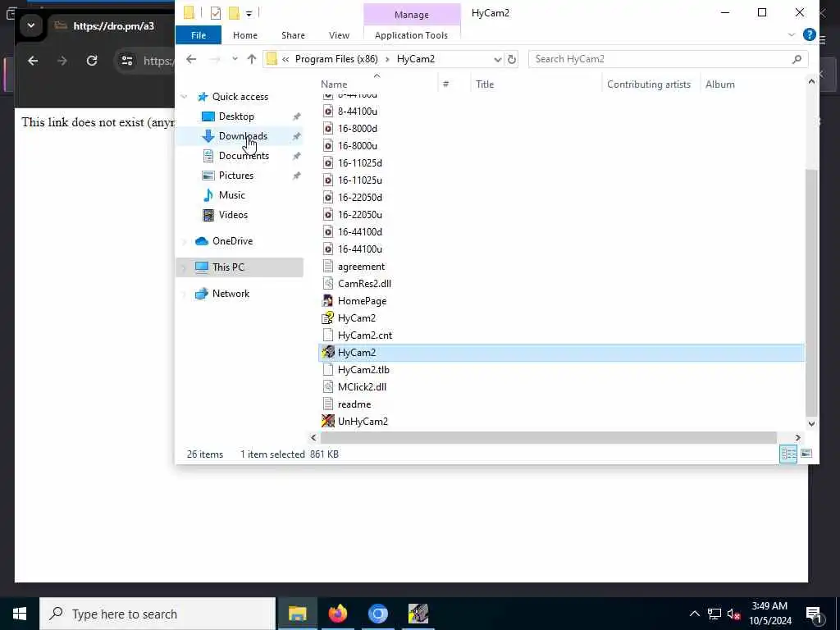Open recent locations dropdown arrow
Image resolution: width=840 pixels, height=630 pixels.
point(235,59)
